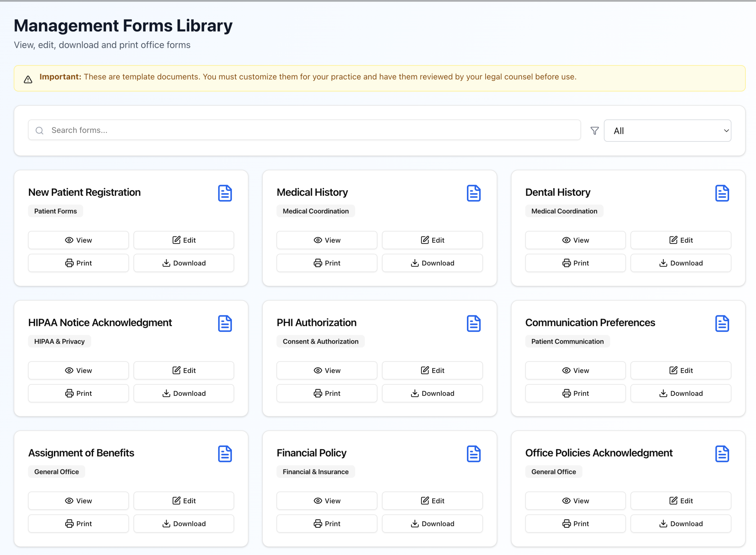The width and height of the screenshot is (756, 555).
Task: Print the Financial Policy form
Action: coord(327,523)
